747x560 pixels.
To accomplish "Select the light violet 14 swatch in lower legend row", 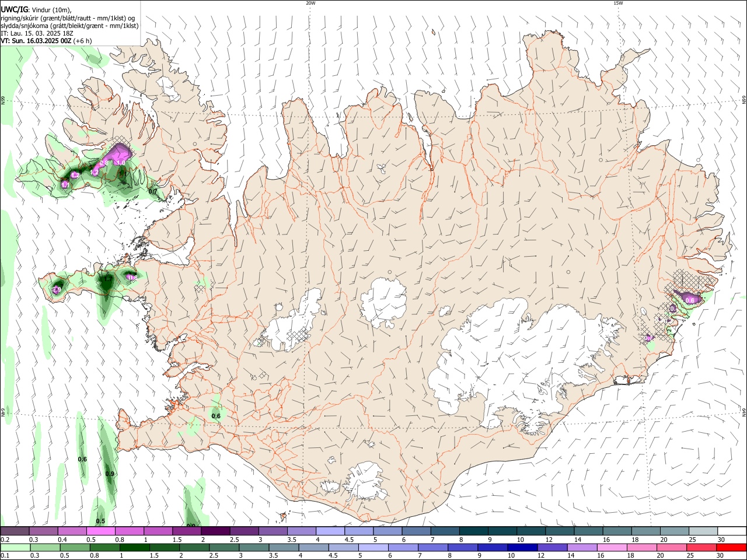I will coord(582,547).
